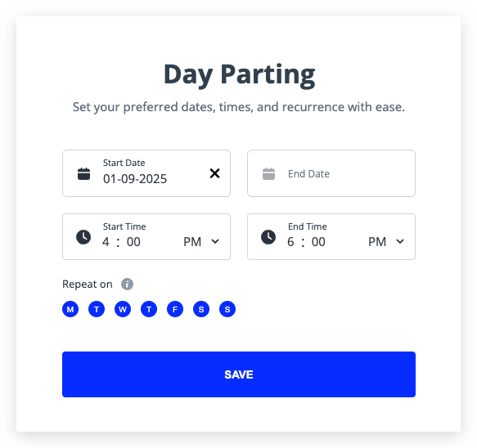Screen dimensions: 477x448
Task: Expand the End Time PM dropdown
Action: coord(386,242)
